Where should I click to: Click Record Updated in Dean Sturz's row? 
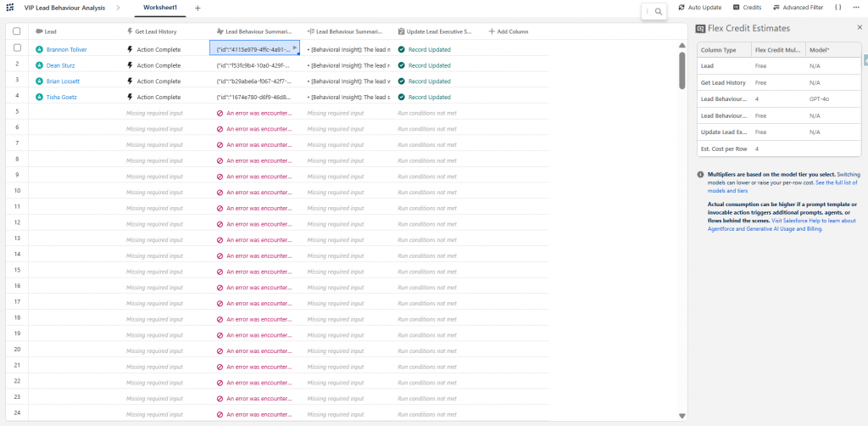tap(430, 65)
